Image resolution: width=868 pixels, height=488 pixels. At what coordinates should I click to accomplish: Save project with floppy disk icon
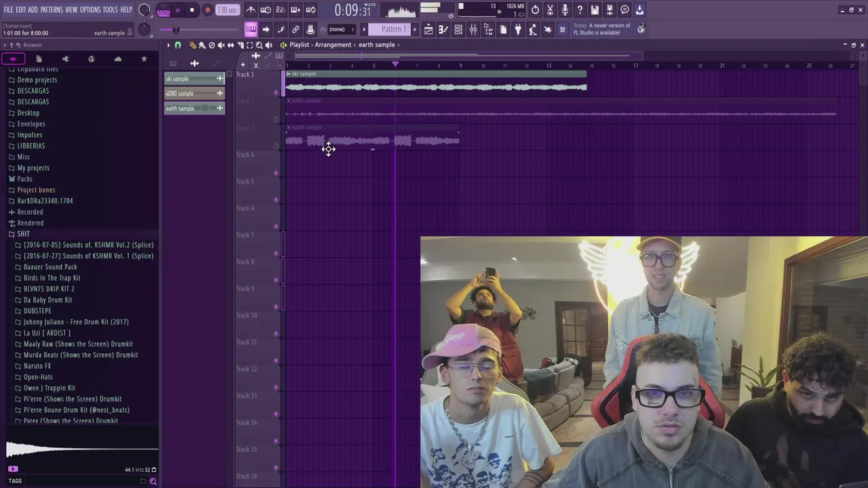coord(595,10)
